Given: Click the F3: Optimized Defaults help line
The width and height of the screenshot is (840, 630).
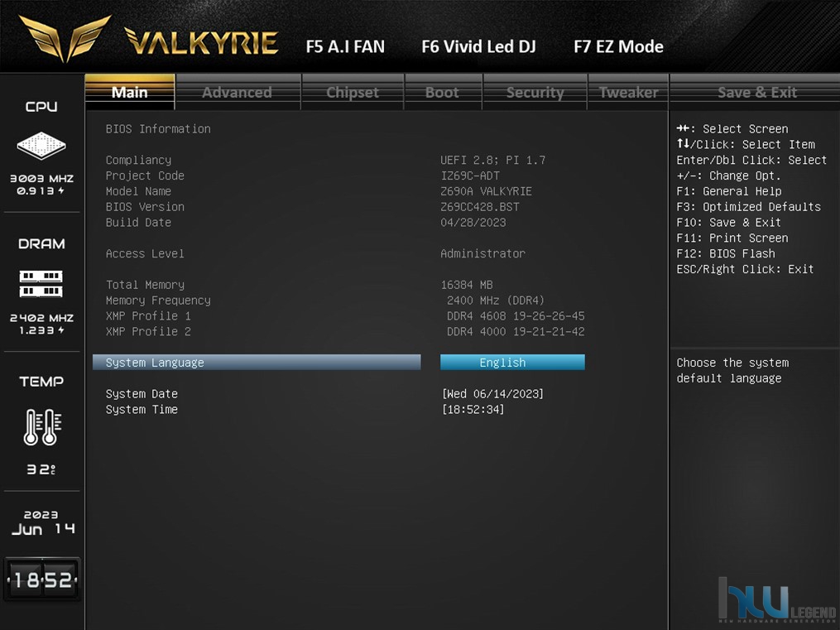Looking at the screenshot, I should 748,206.
